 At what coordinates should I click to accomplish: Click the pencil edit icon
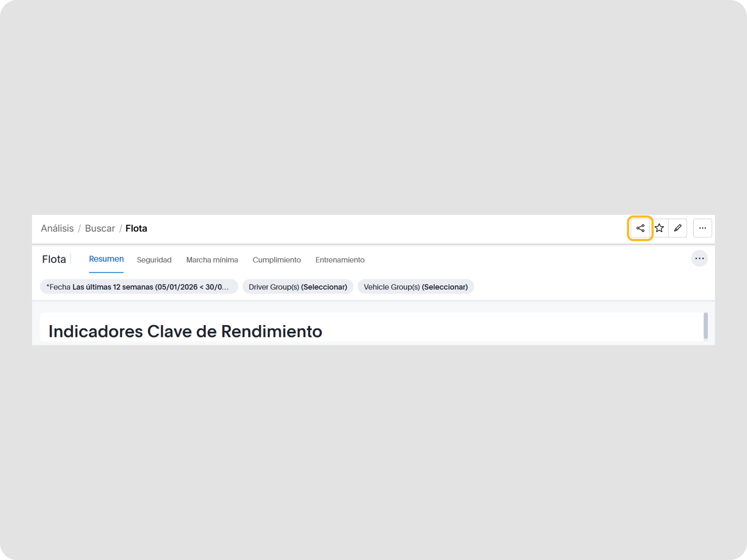(x=677, y=228)
